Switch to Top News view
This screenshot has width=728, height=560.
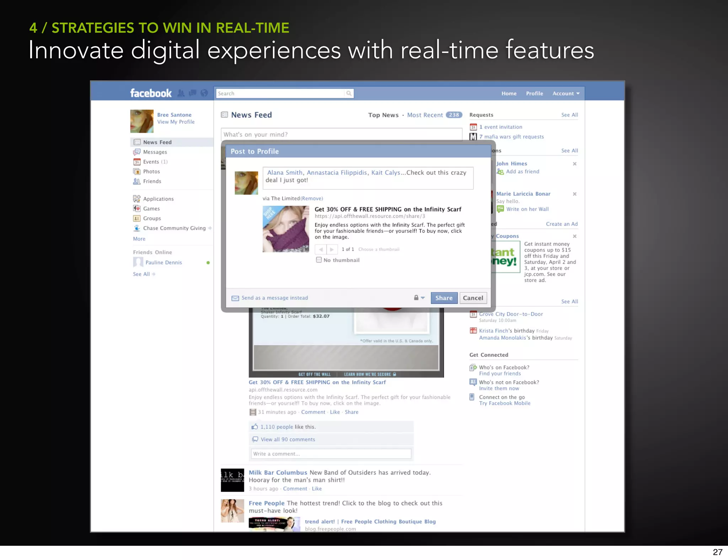click(383, 115)
